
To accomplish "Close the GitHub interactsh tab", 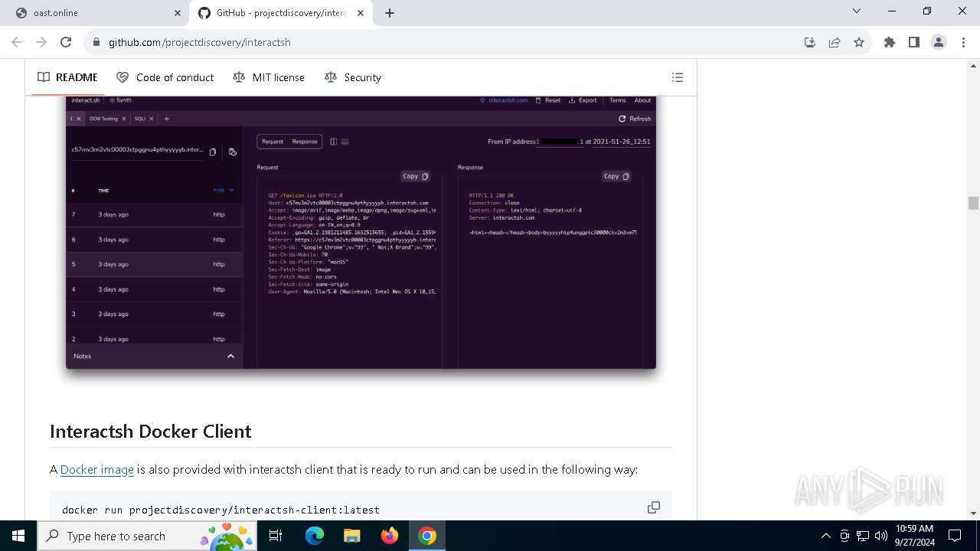I will 361,13.
